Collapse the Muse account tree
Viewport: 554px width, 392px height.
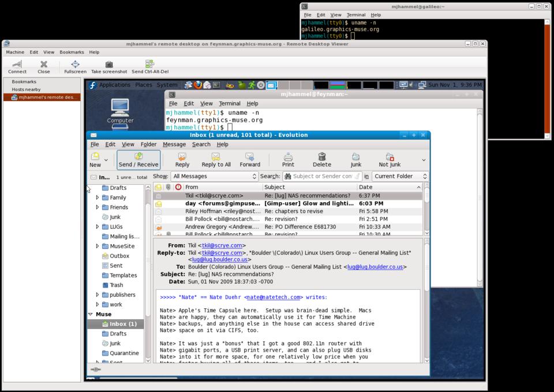click(x=91, y=314)
